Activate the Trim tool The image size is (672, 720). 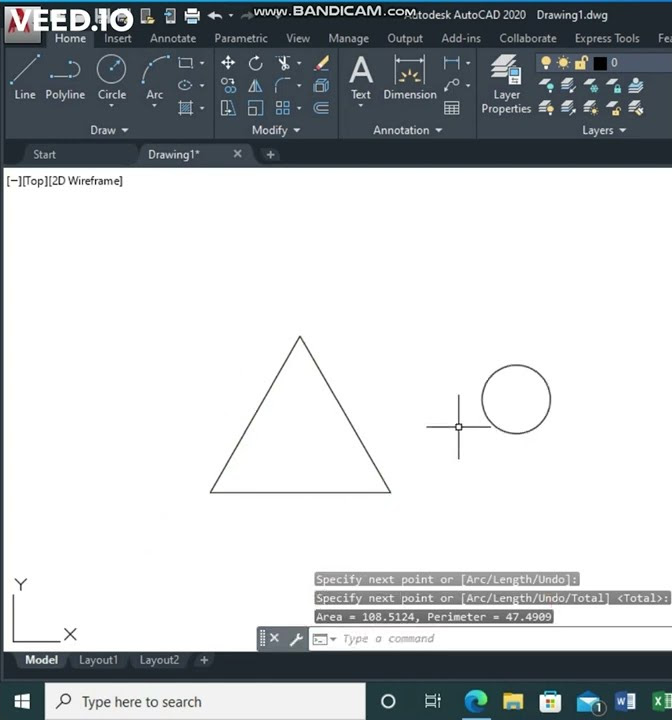[283, 62]
